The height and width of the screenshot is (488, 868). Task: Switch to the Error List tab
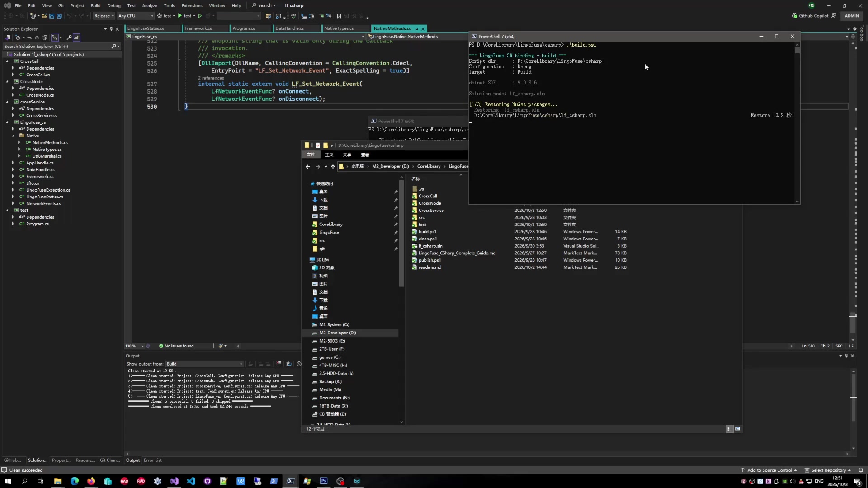pos(153,460)
